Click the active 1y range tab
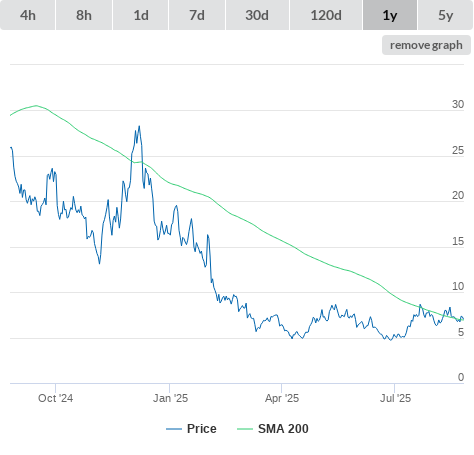The width and height of the screenshot is (474, 455). 390,15
